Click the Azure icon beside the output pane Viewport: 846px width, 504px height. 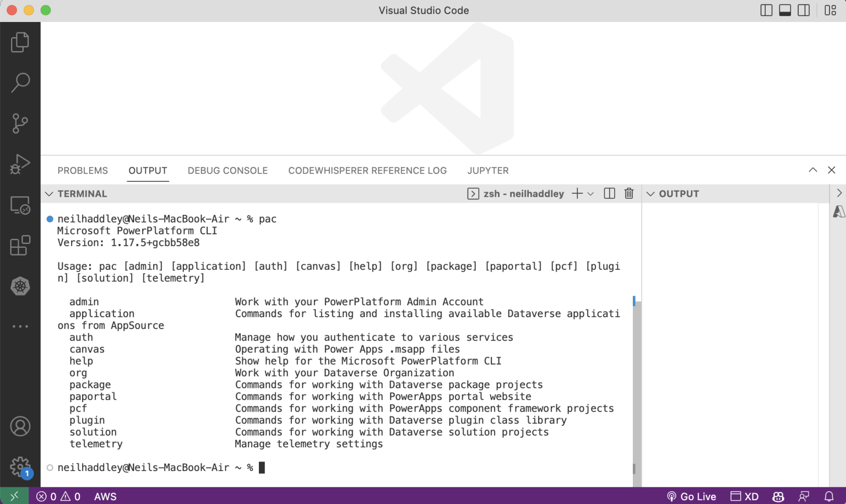coord(839,212)
